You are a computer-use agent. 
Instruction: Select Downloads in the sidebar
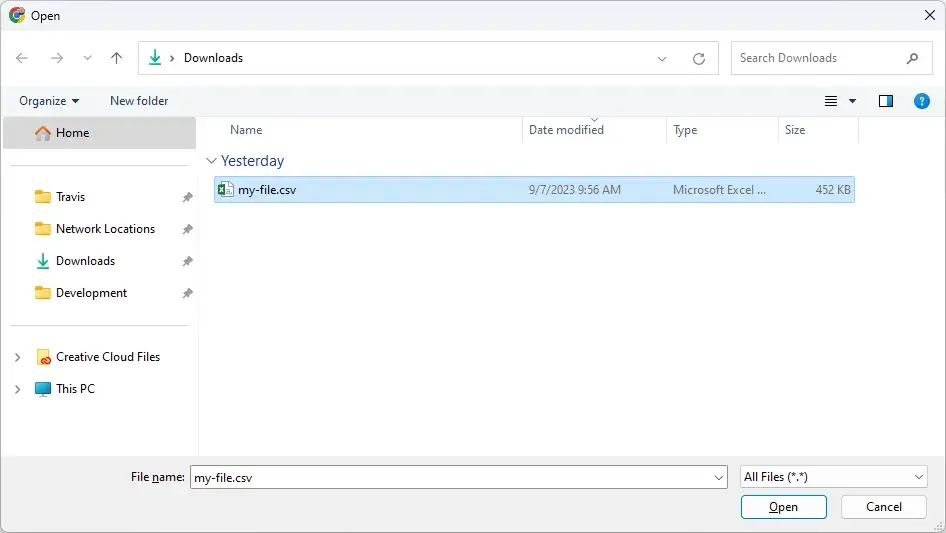pyautogui.click(x=85, y=261)
